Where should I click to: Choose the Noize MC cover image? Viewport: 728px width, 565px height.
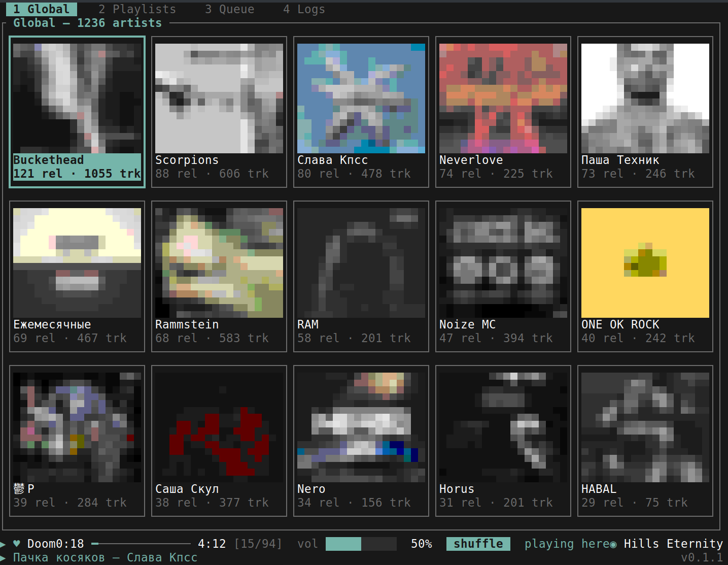pyautogui.click(x=503, y=263)
